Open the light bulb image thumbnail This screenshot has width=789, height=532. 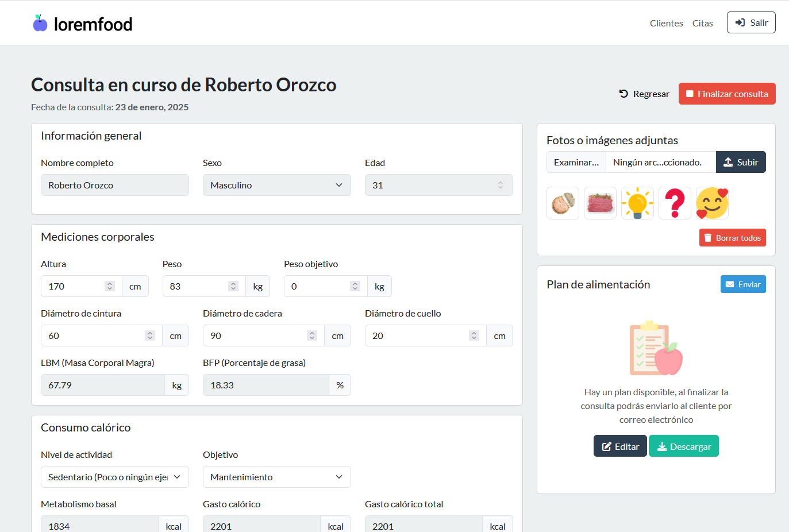pyautogui.click(x=637, y=203)
